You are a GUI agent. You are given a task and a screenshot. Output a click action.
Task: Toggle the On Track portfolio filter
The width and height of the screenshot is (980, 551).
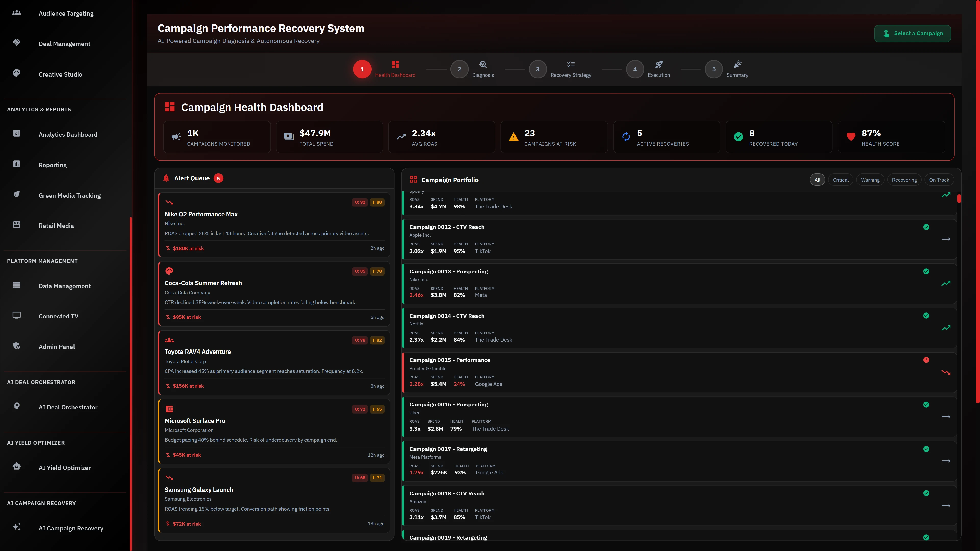(x=939, y=180)
